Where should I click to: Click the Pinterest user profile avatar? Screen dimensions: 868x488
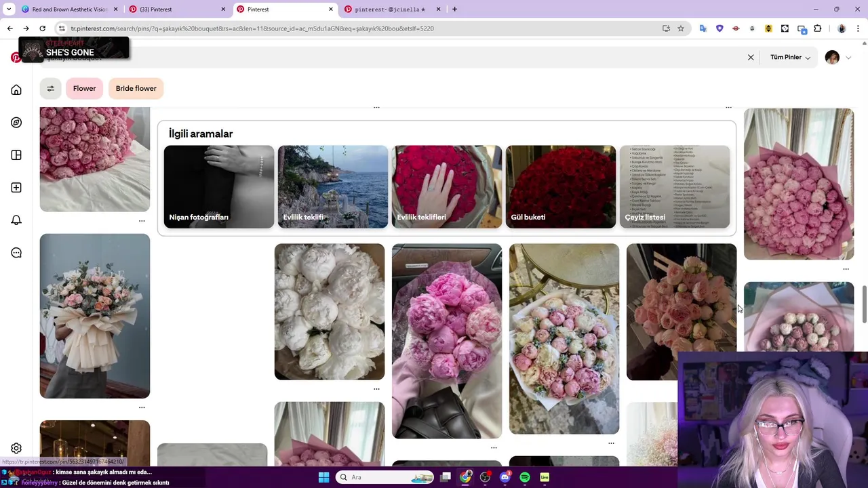(x=832, y=58)
